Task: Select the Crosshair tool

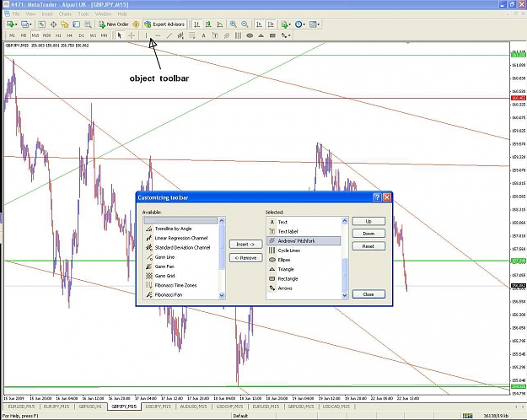Action: pyautogui.click(x=132, y=35)
